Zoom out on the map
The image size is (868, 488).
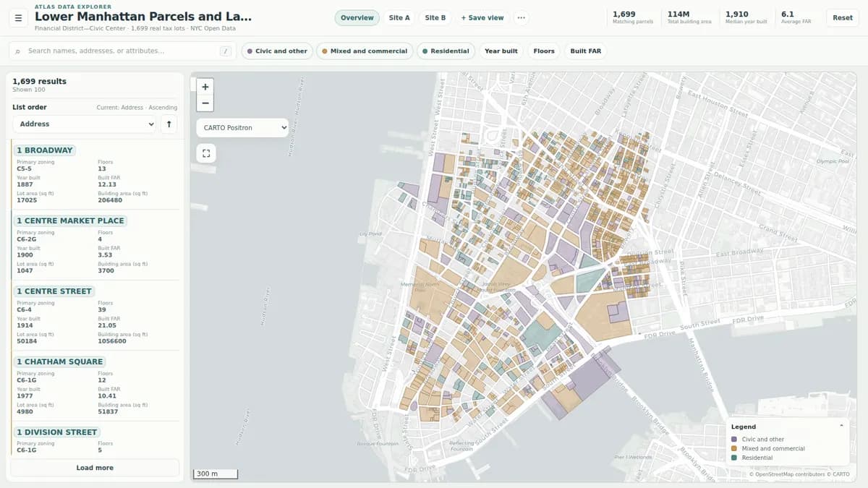(x=205, y=103)
